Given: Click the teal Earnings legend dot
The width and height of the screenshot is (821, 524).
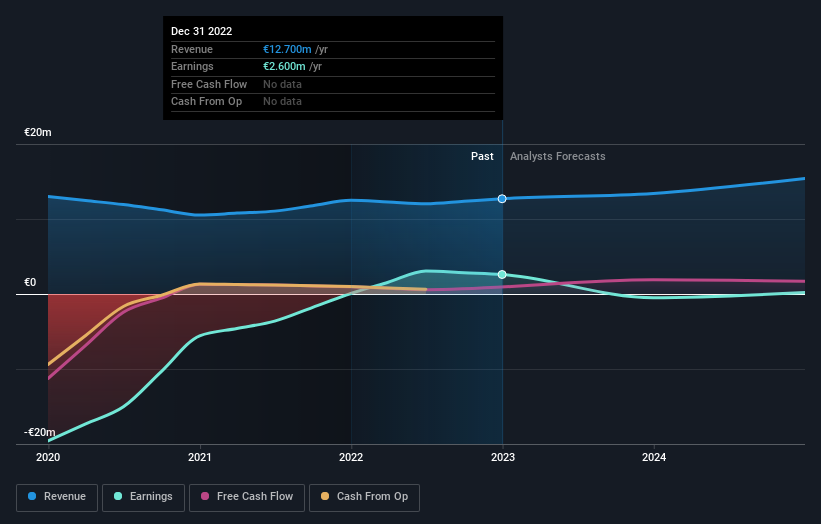Looking at the screenshot, I should 118,496.
